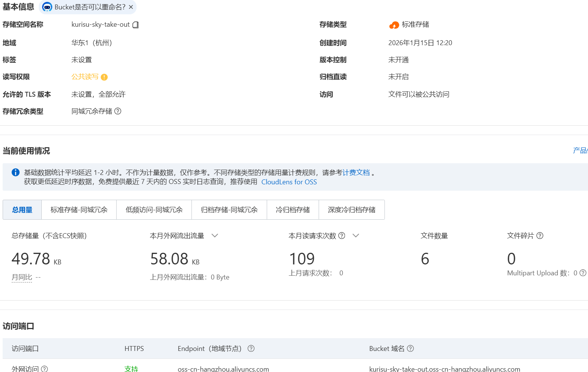Click the partially visible 产品 link at right
The image size is (588, 372).
coord(580,150)
